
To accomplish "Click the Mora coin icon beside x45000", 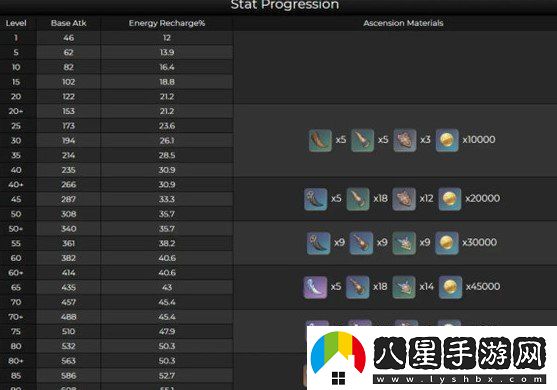I will pyautogui.click(x=450, y=287).
